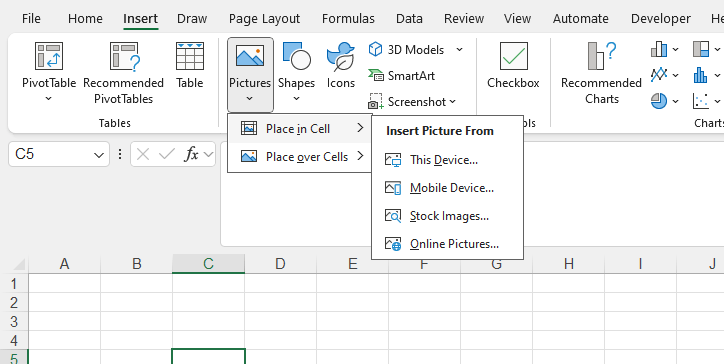The width and height of the screenshot is (724, 364).
Task: Open the Page Layout tab
Action: (x=264, y=18)
